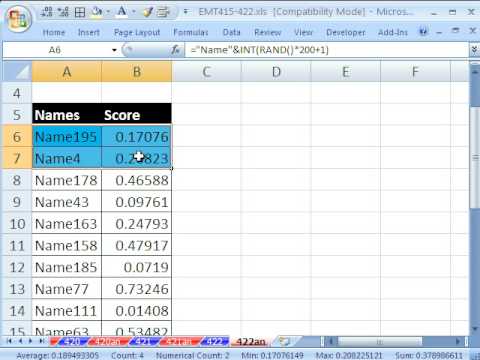
Task: Select column B header
Action: click(x=137, y=72)
